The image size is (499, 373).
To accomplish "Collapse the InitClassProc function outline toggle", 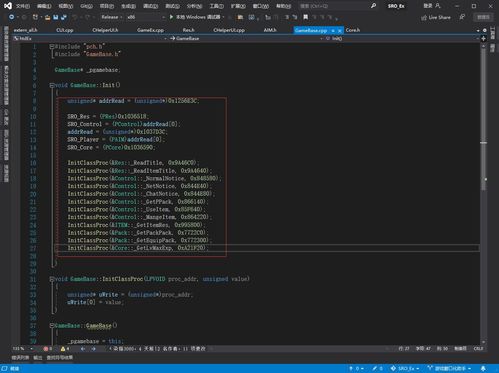I will (52, 279).
